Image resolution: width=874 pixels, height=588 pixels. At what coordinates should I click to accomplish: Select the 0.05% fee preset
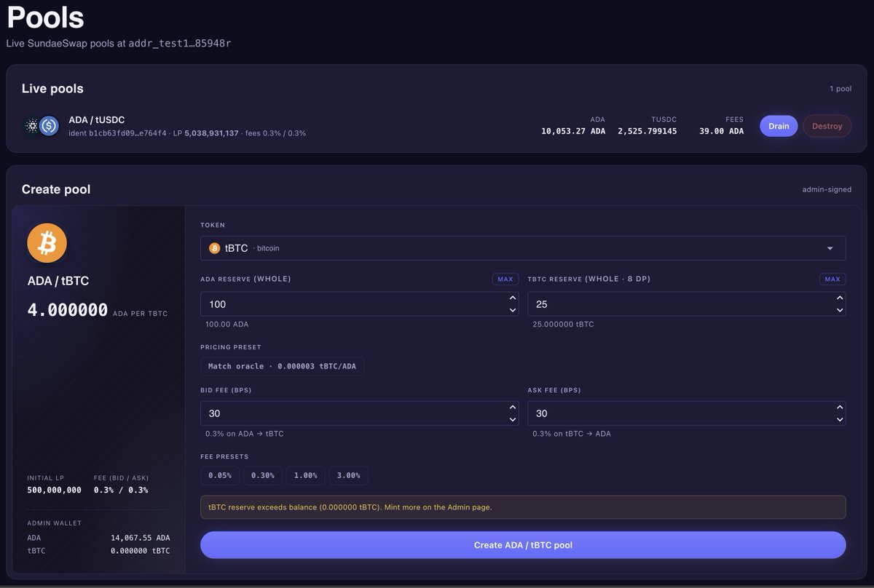pyautogui.click(x=220, y=475)
